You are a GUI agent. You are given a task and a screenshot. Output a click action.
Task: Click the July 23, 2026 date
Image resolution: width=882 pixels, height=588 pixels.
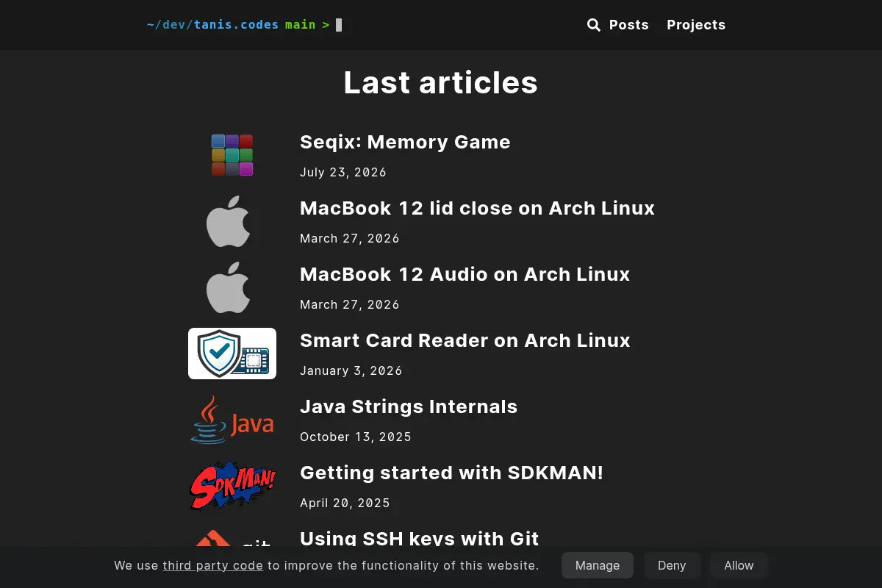point(343,173)
